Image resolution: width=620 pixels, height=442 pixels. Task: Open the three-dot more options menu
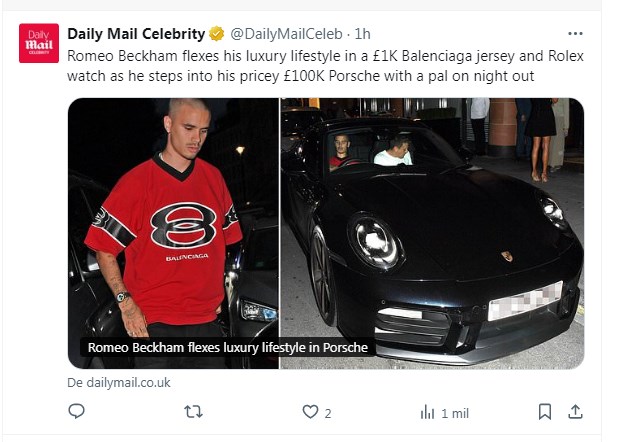[575, 34]
